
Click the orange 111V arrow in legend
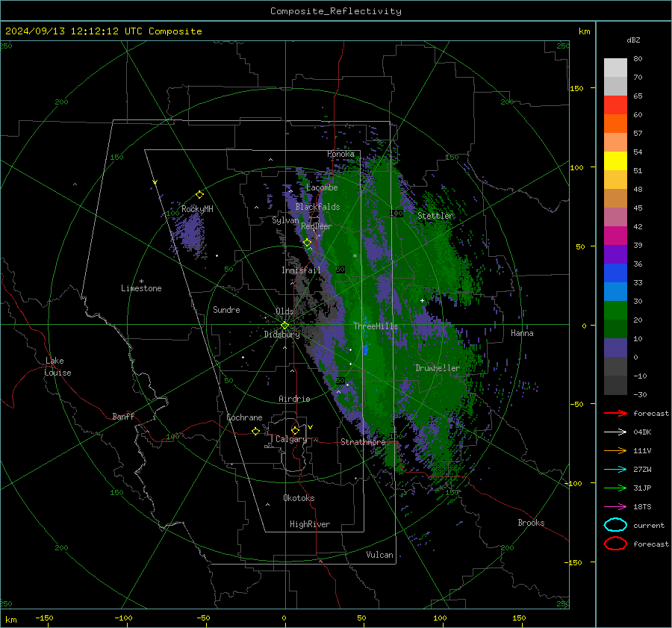[615, 450]
